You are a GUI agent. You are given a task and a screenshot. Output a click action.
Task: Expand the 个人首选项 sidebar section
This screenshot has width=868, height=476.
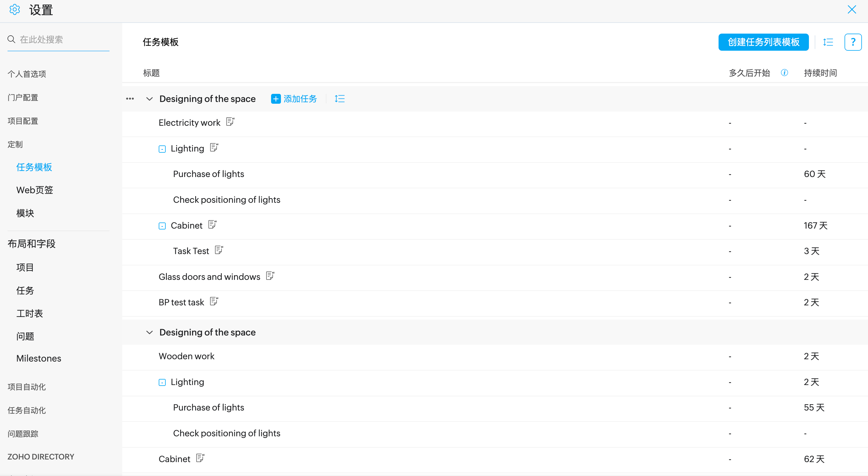click(27, 74)
